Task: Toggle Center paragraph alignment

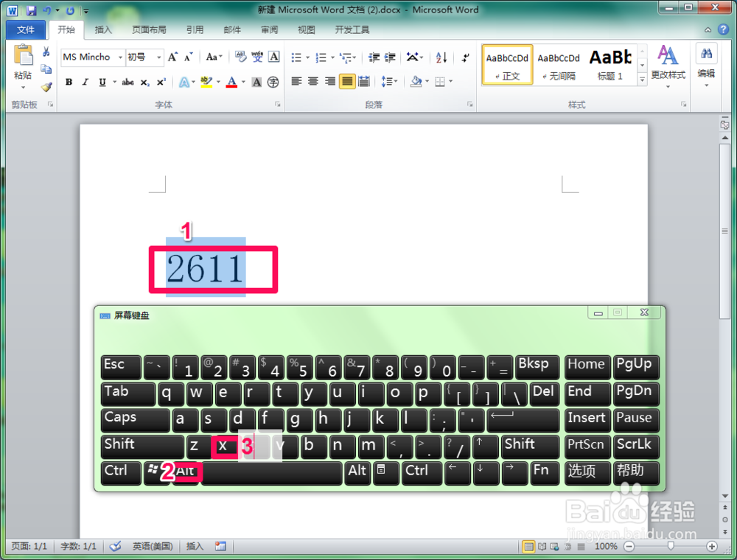Action: pos(313,81)
